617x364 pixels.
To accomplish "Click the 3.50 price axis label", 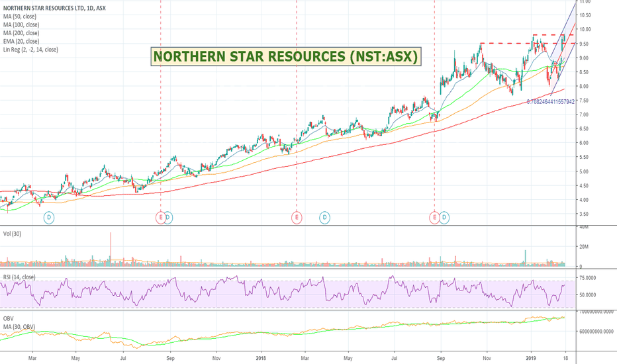I will (x=584, y=214).
